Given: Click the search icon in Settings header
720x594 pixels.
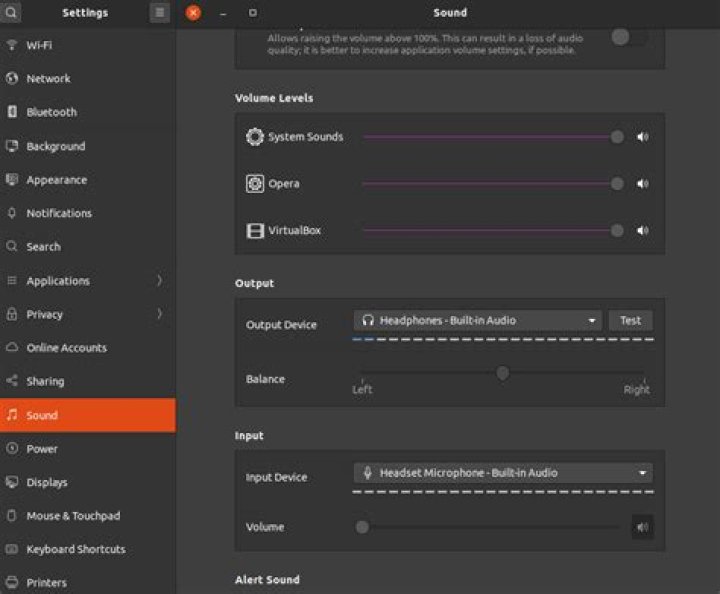Looking at the screenshot, I should coord(11,12).
